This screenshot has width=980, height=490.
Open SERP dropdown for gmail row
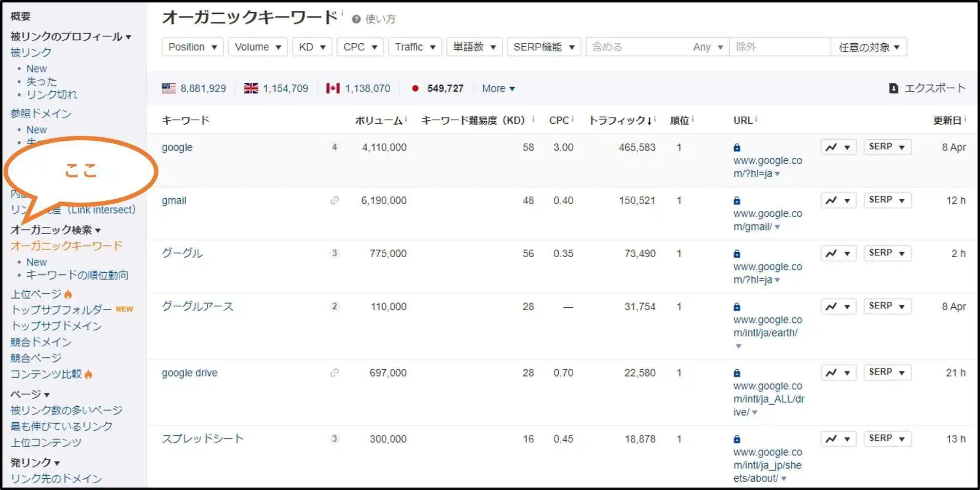pyautogui.click(x=887, y=200)
